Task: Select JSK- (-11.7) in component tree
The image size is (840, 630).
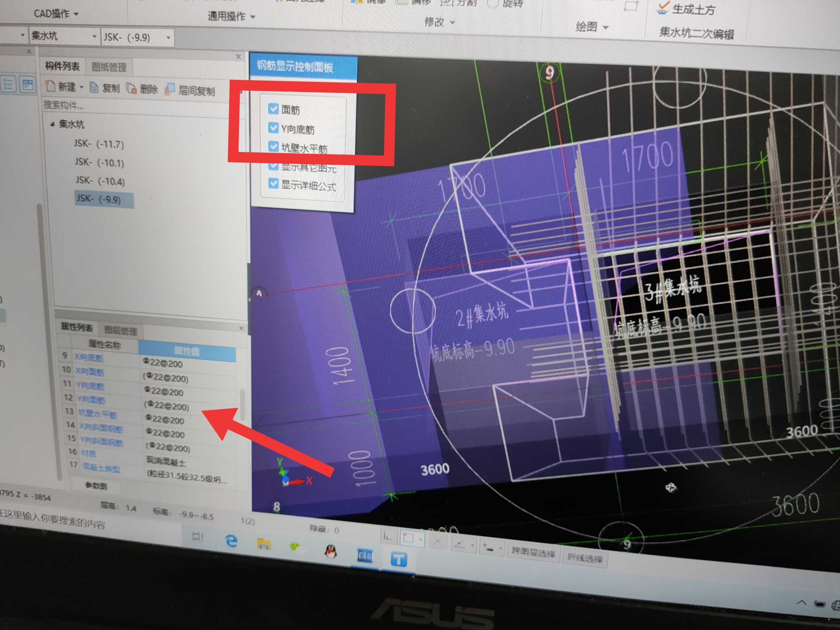Action: tap(99, 144)
